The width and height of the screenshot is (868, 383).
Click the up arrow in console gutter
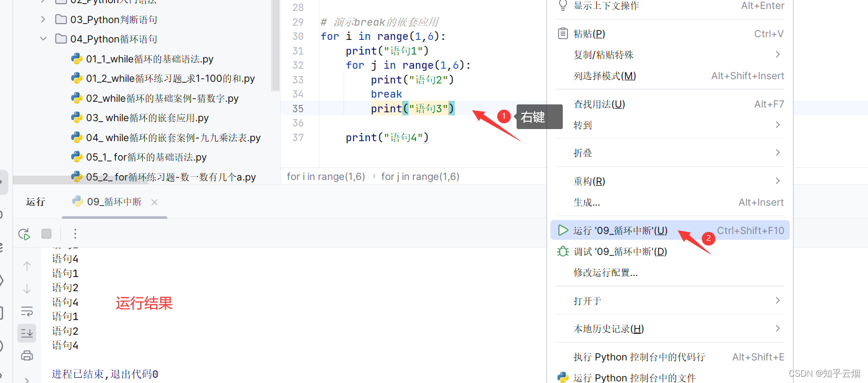(x=27, y=266)
